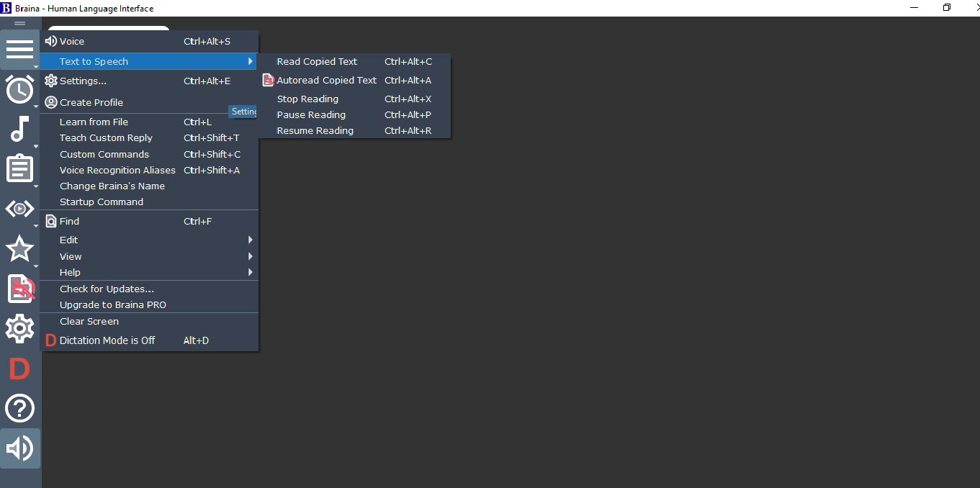980x488 pixels.
Task: Toggle Dictation Mode is Off entry
Action: tap(149, 340)
